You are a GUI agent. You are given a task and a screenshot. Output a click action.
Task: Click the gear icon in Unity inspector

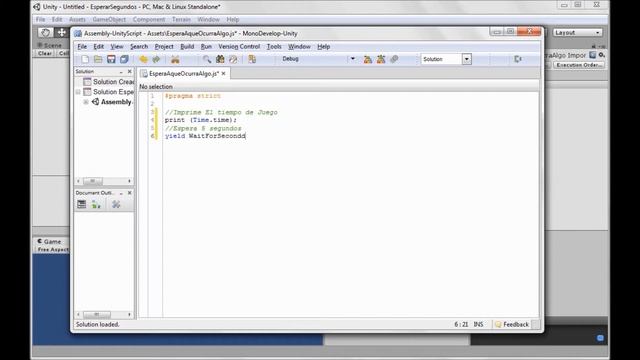click(602, 55)
